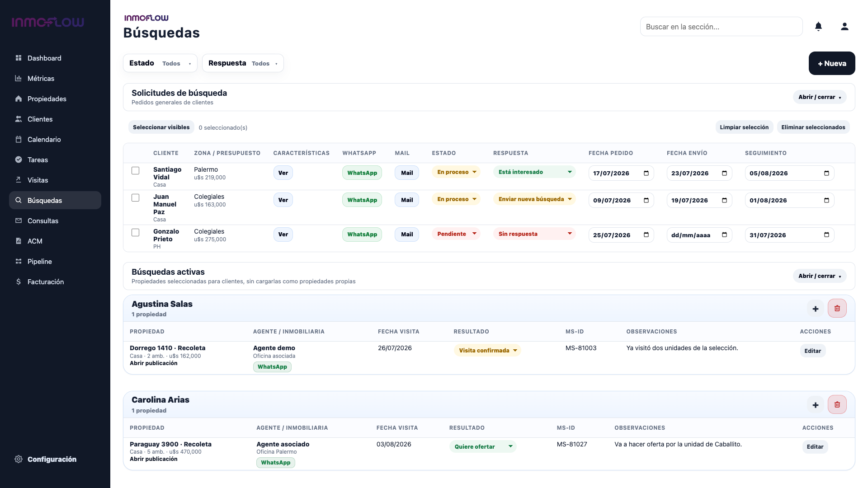Image resolution: width=868 pixels, height=488 pixels.
Task: Click the notifications bell icon
Action: coord(818,27)
